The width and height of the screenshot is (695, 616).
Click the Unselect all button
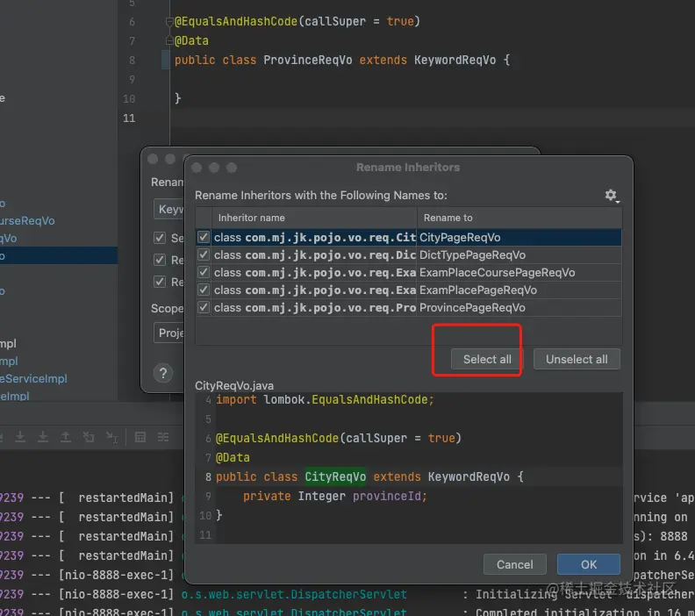(577, 359)
